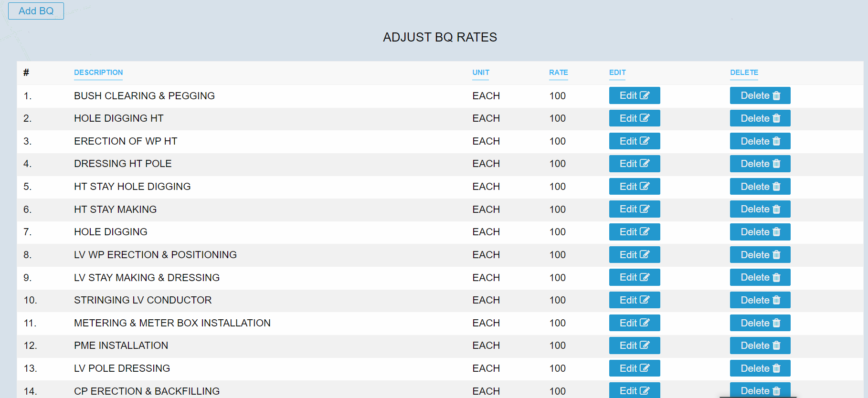Select description text HT STAY MAKING

click(115, 209)
